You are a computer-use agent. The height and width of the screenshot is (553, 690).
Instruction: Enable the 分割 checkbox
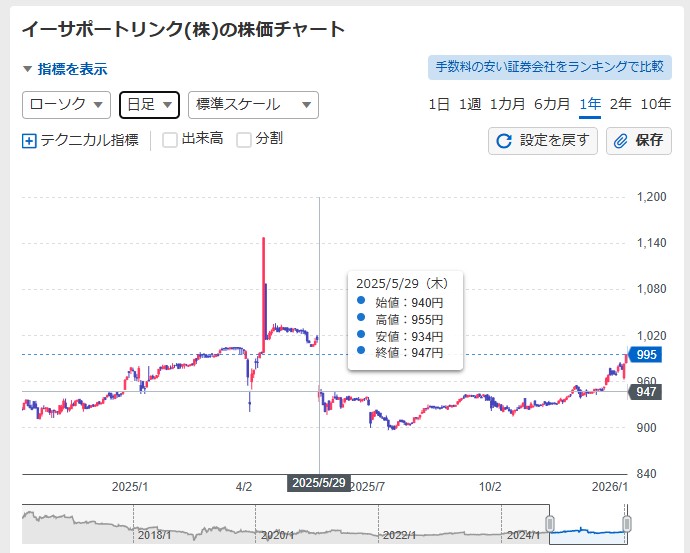tap(244, 140)
